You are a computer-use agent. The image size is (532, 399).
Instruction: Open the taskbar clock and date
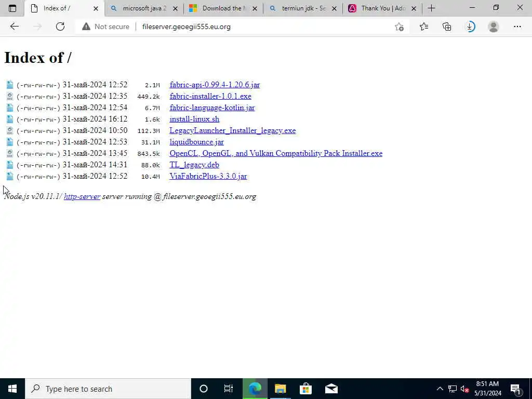[487, 389]
